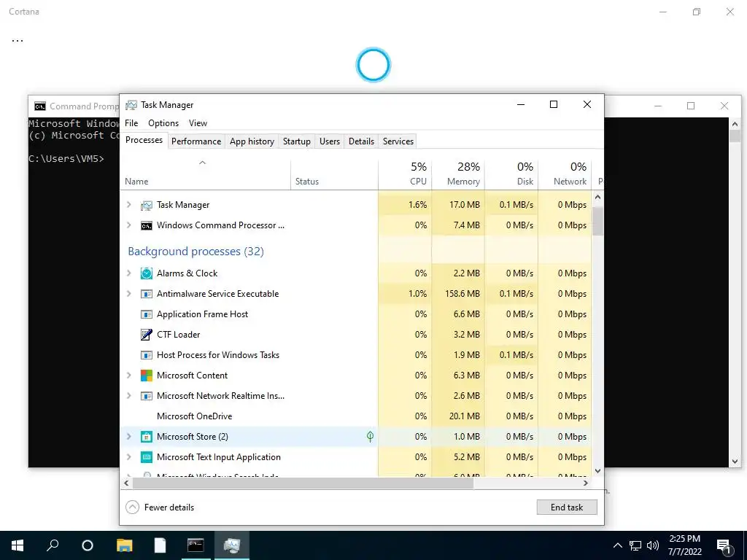Open taskbar Search magnifier
Screen dimensions: 747x560
click(53, 545)
